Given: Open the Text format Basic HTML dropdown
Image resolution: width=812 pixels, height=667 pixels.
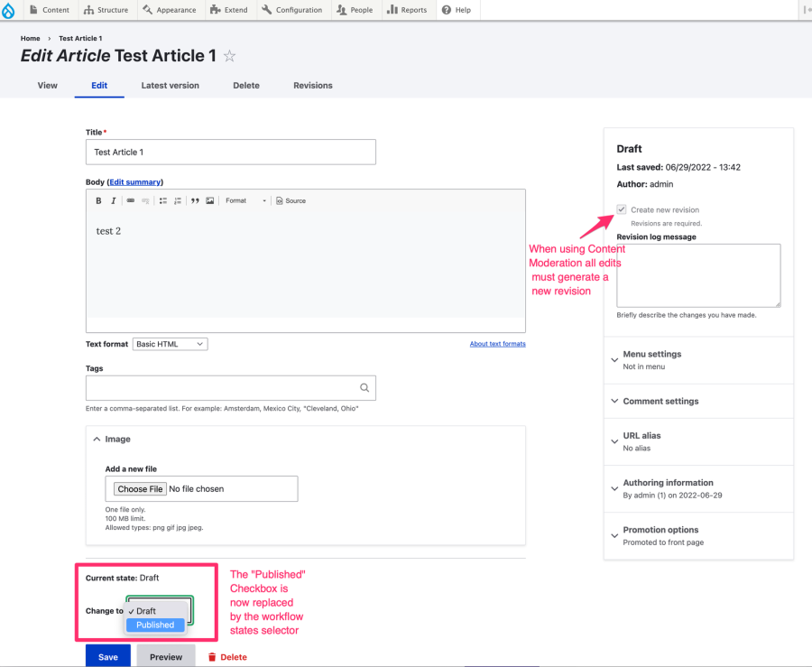Looking at the screenshot, I should pyautogui.click(x=171, y=344).
